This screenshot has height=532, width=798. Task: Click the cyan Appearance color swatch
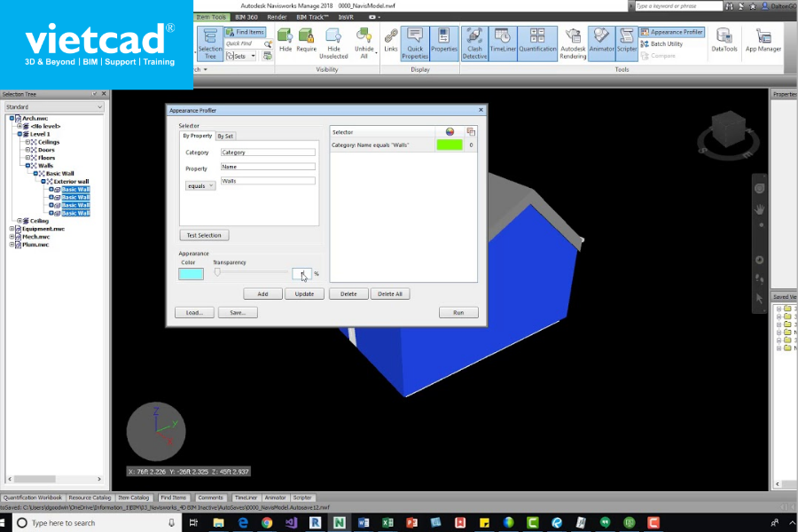(191, 274)
